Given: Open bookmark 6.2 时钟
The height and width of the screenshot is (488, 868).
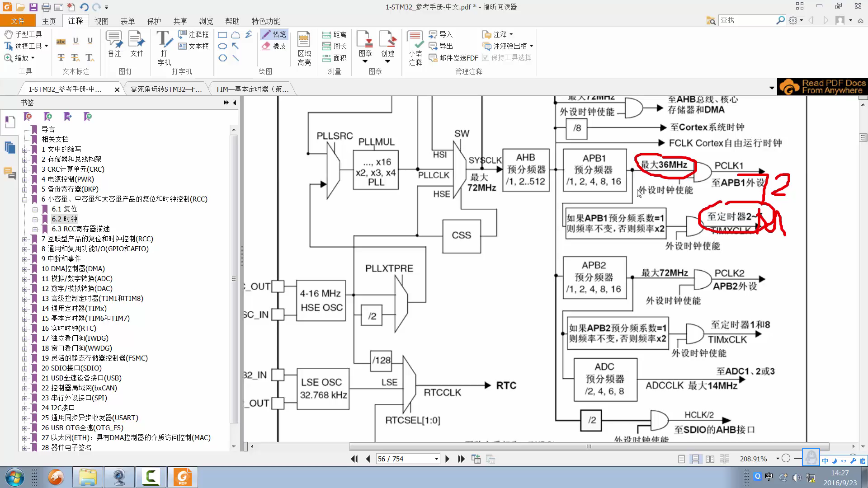Looking at the screenshot, I should (x=64, y=219).
